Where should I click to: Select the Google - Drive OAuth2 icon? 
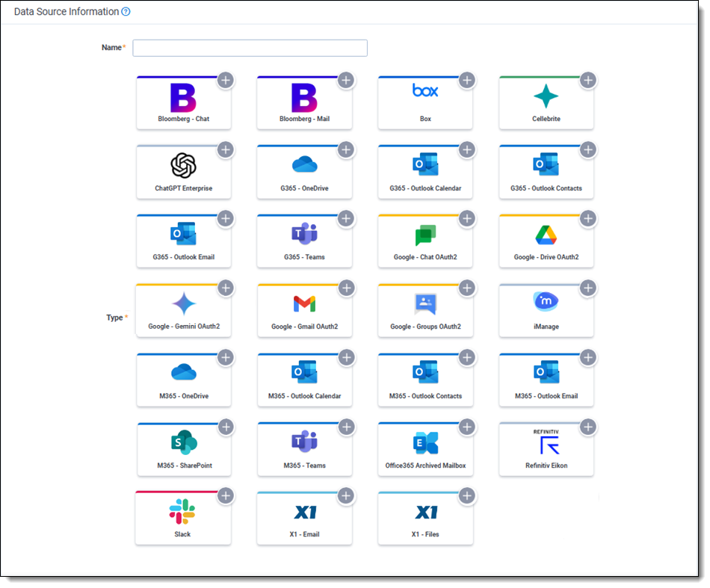point(546,235)
